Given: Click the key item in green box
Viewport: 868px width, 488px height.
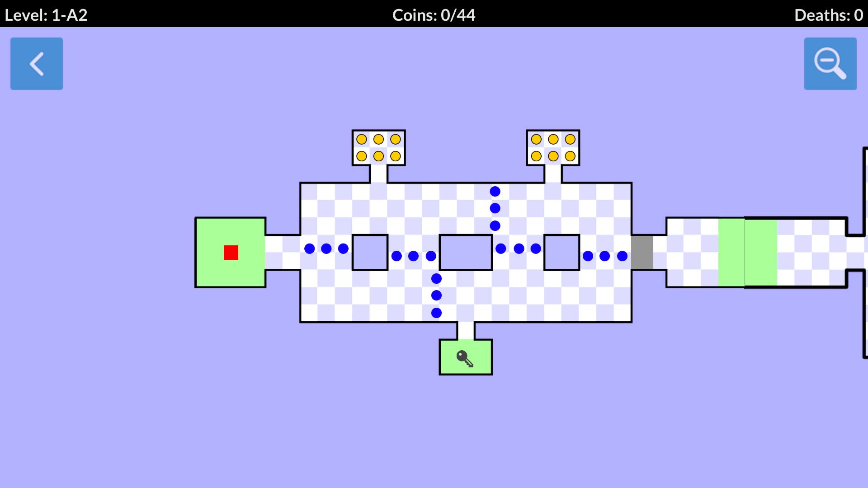Looking at the screenshot, I should coord(465,357).
